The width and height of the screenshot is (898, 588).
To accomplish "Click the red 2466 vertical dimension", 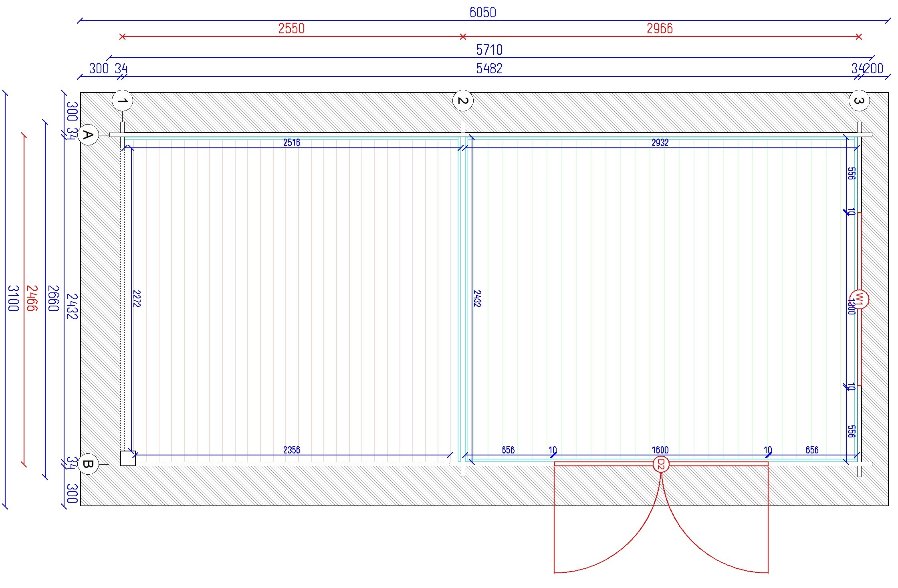I will tap(32, 298).
